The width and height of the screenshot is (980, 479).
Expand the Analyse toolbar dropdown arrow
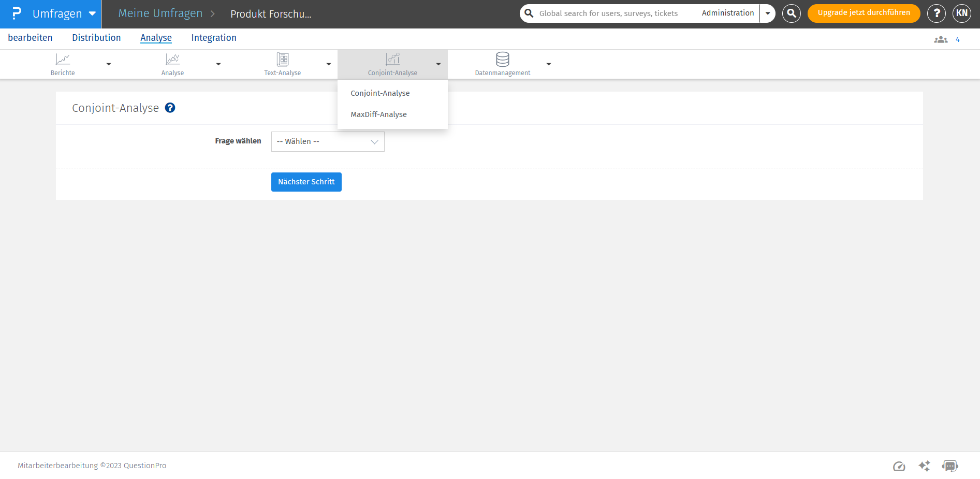tap(218, 64)
